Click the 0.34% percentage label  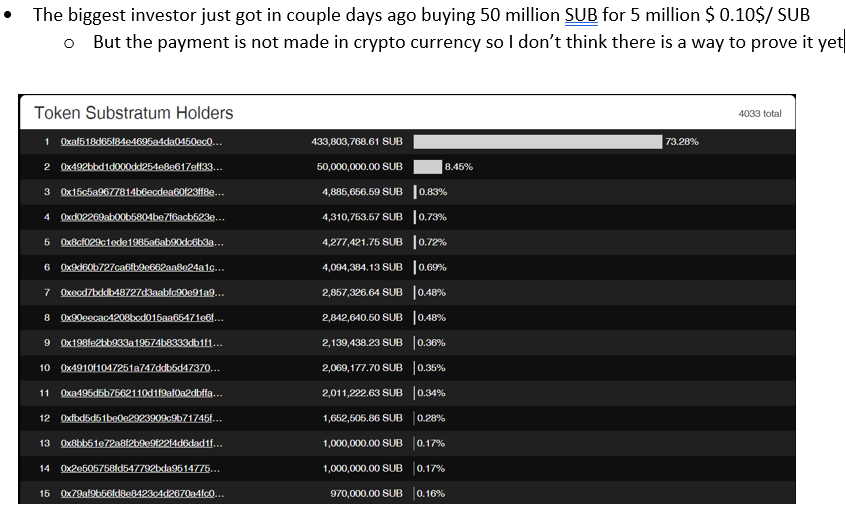pos(432,393)
